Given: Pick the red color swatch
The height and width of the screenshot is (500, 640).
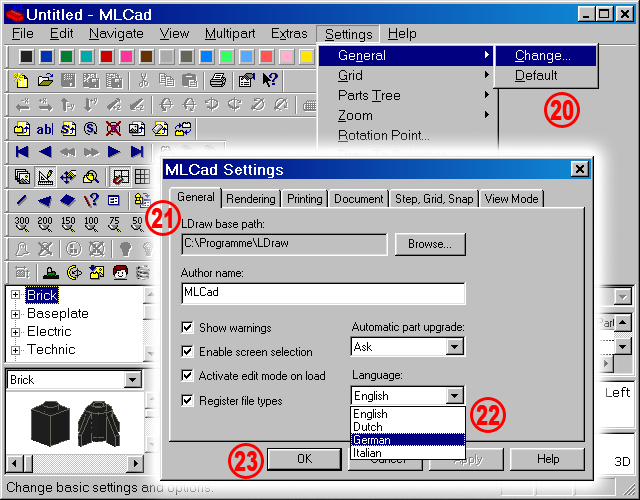Looking at the screenshot, I should (106, 56).
